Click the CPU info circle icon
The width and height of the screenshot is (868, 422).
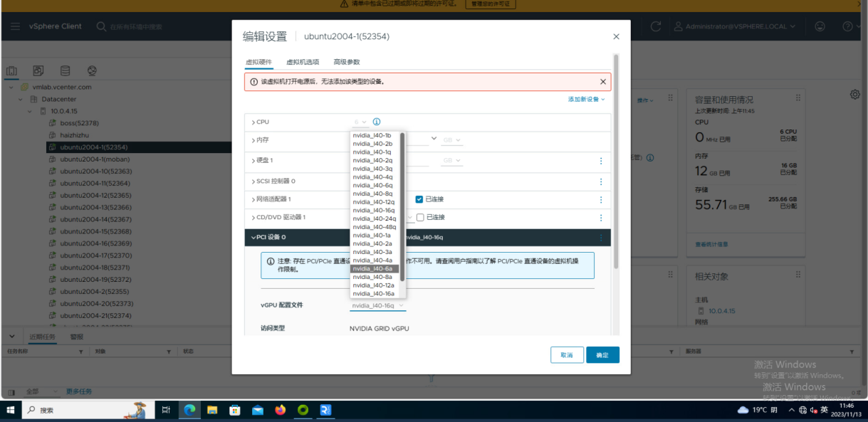click(377, 122)
